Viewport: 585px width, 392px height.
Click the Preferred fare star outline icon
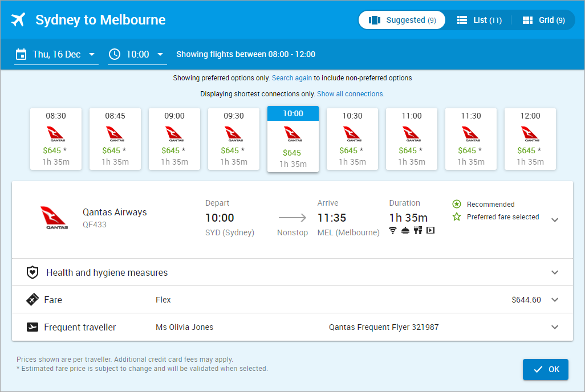457,217
